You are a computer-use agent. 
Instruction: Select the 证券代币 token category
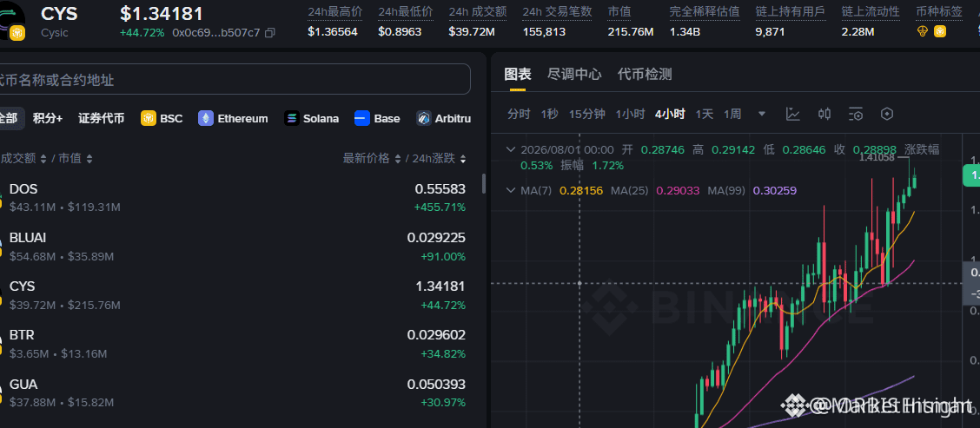click(x=102, y=118)
